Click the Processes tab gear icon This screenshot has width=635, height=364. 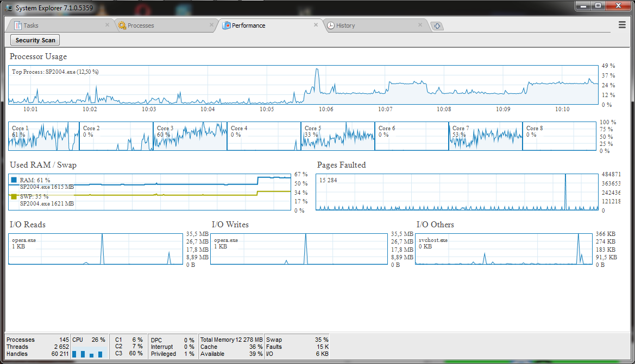click(x=122, y=25)
